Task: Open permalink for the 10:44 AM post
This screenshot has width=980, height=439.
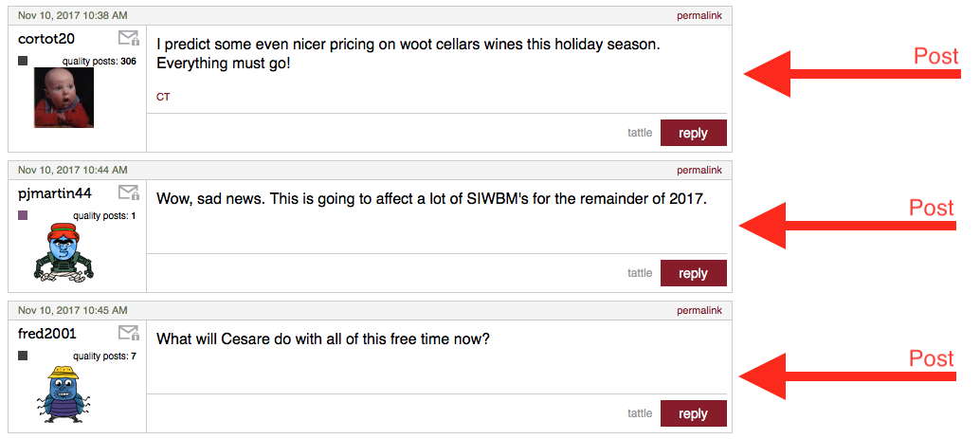Action: tap(699, 170)
